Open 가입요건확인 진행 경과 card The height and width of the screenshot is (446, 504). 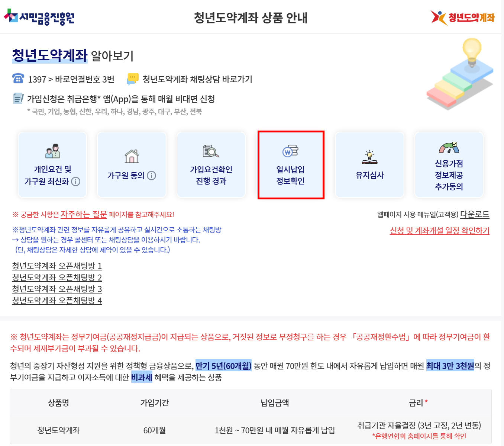(x=211, y=165)
